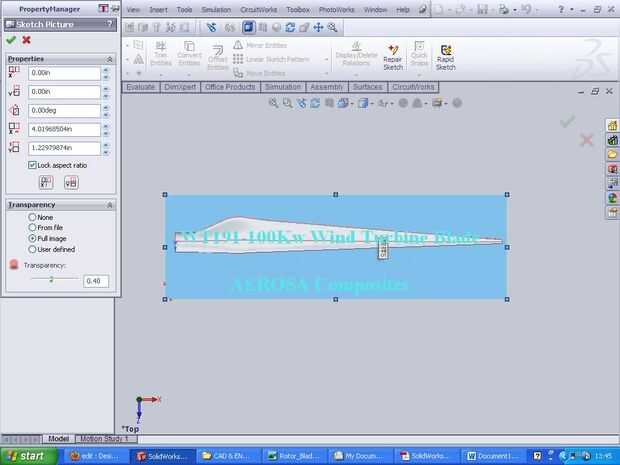Click rotation angle field 0.00deg
The image size is (620, 465).
pyautogui.click(x=64, y=111)
